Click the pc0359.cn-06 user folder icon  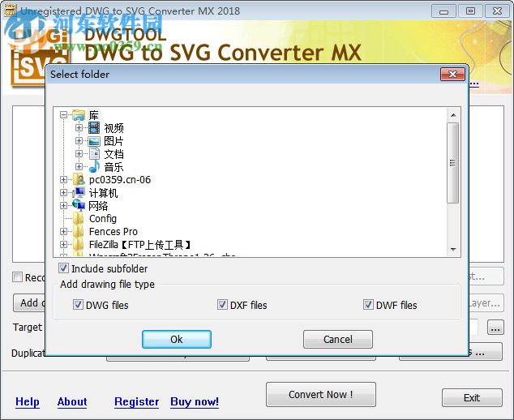79,180
